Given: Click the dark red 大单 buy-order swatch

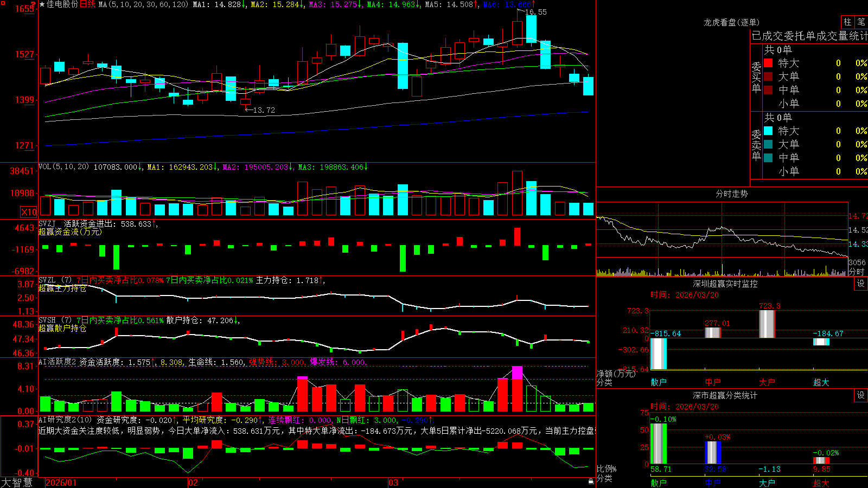Looking at the screenshot, I should point(768,76).
